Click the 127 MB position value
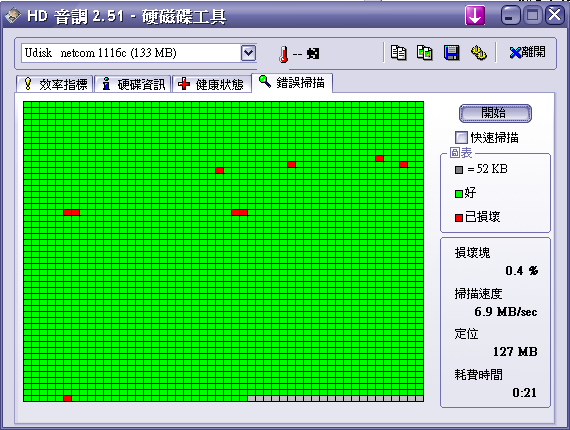Image resolution: width=570 pixels, height=430 pixels. pyautogui.click(x=515, y=351)
